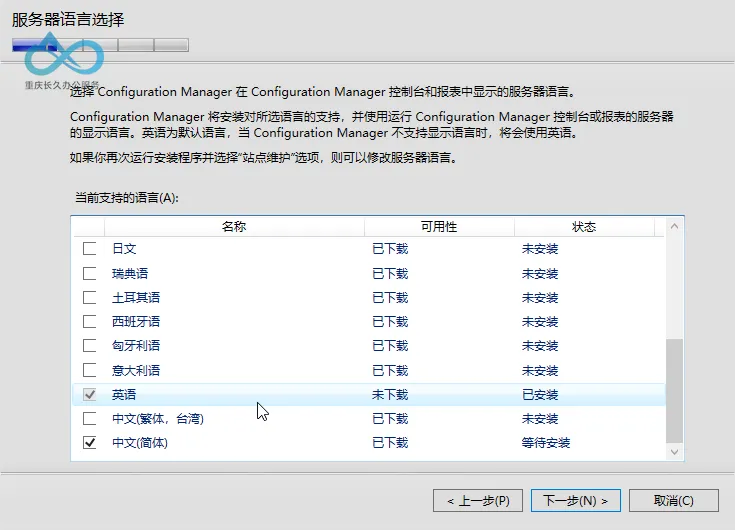
Task: Check the 西班牙语 language checkbox
Action: (x=90, y=321)
